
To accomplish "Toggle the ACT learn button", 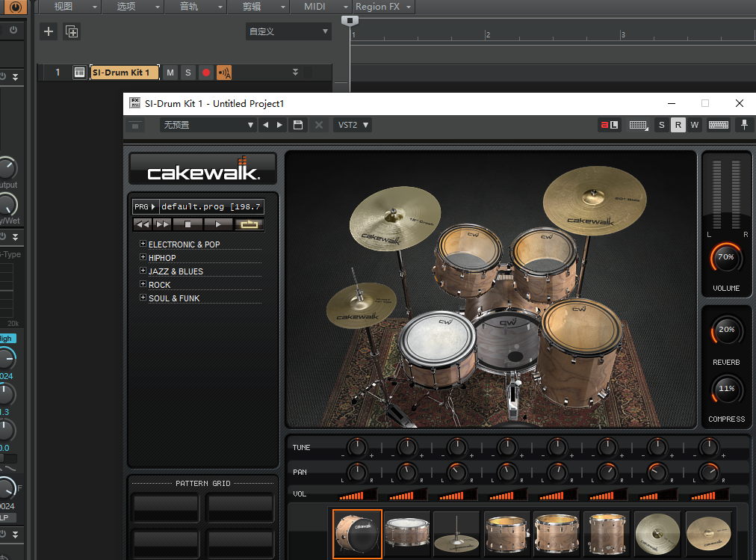I will pos(610,125).
